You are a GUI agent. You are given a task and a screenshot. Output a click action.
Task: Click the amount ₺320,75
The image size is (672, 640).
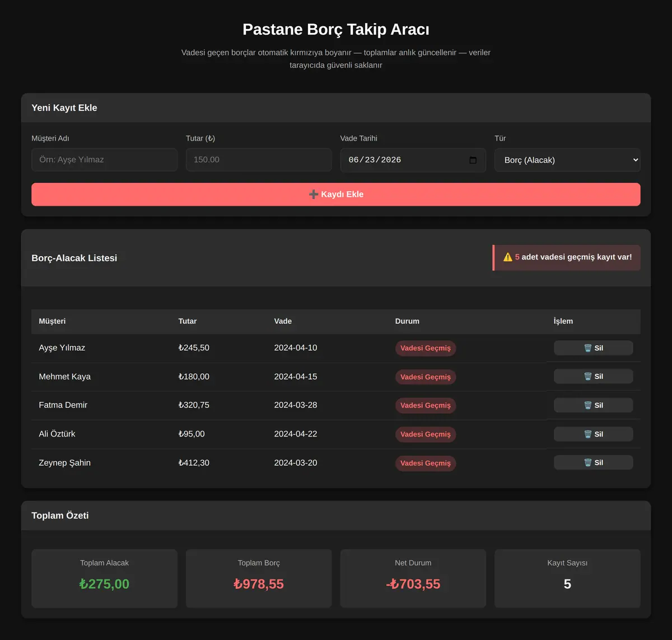click(194, 405)
